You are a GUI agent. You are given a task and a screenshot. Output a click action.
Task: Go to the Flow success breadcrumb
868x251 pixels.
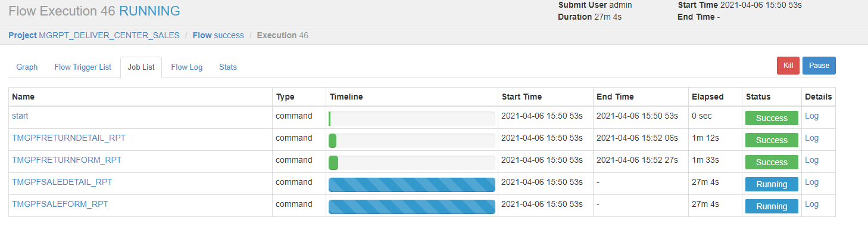point(218,35)
